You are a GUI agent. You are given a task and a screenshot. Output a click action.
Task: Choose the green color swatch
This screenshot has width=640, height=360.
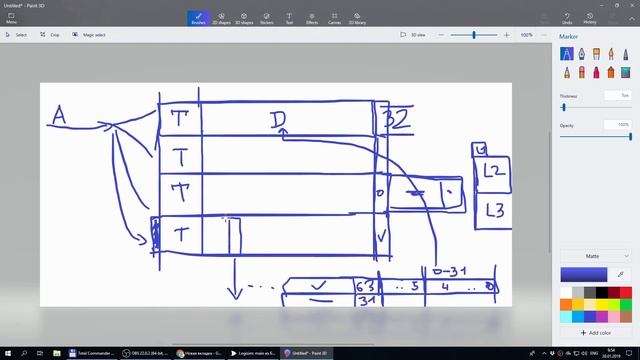click(626, 304)
